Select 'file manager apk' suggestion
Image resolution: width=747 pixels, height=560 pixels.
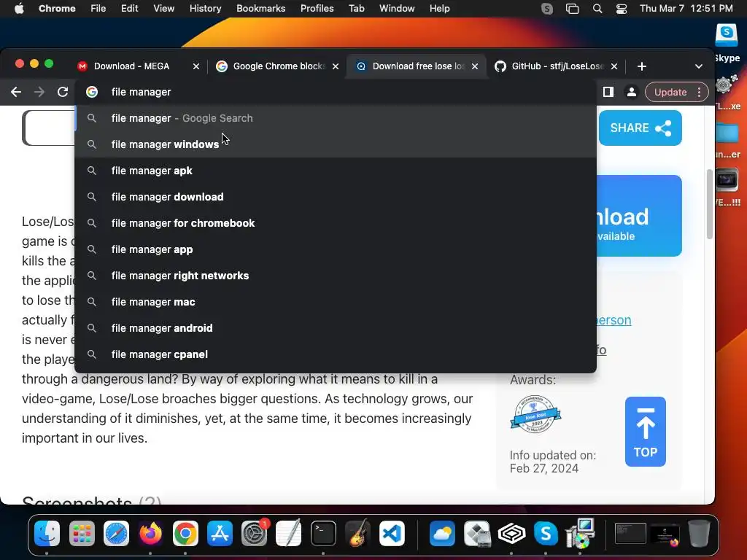pos(336,171)
